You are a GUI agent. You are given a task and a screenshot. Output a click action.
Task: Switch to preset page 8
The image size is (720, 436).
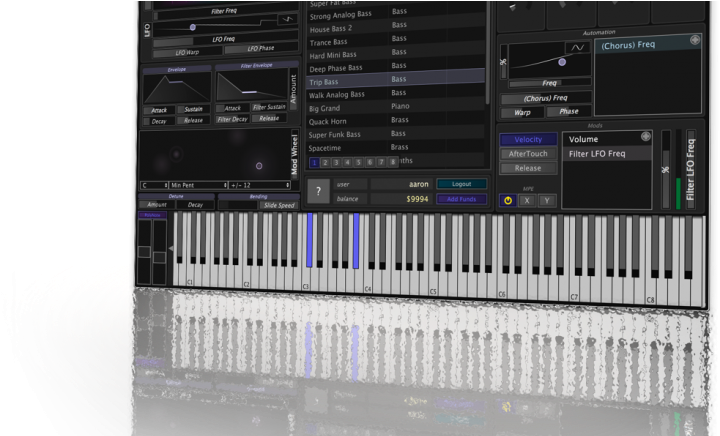(x=393, y=162)
